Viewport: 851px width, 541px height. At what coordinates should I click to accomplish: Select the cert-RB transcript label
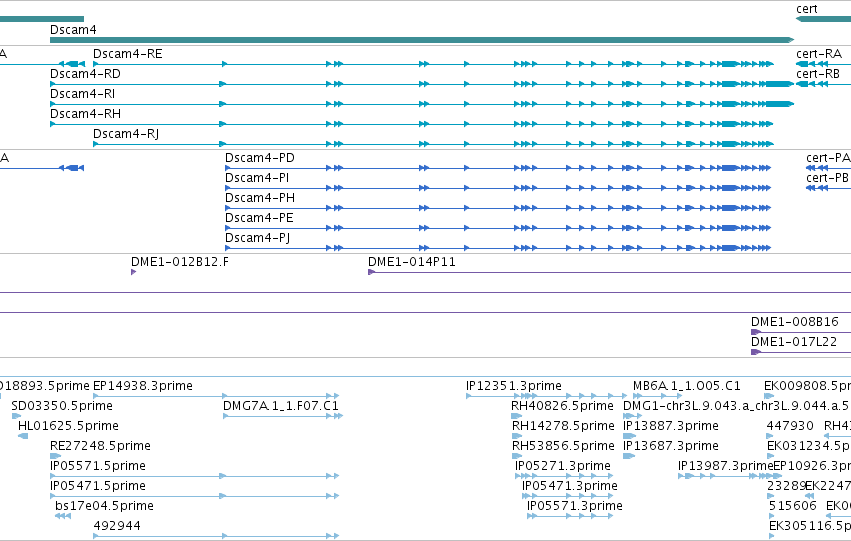(x=818, y=74)
